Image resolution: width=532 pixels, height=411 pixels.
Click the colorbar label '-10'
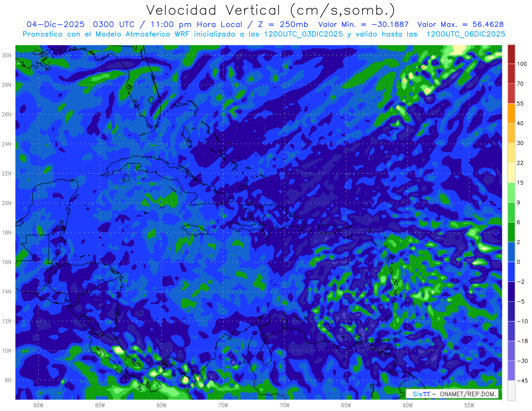point(522,321)
